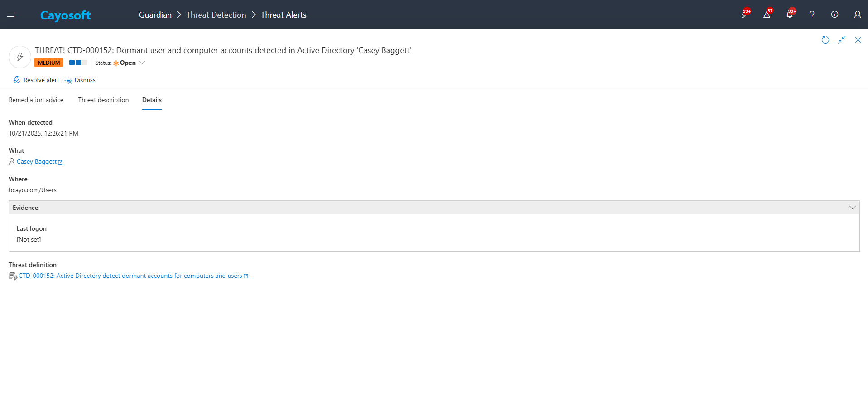Click the refresh icon above the alert
Image resolution: width=868 pixels, height=412 pixels.
tap(825, 40)
